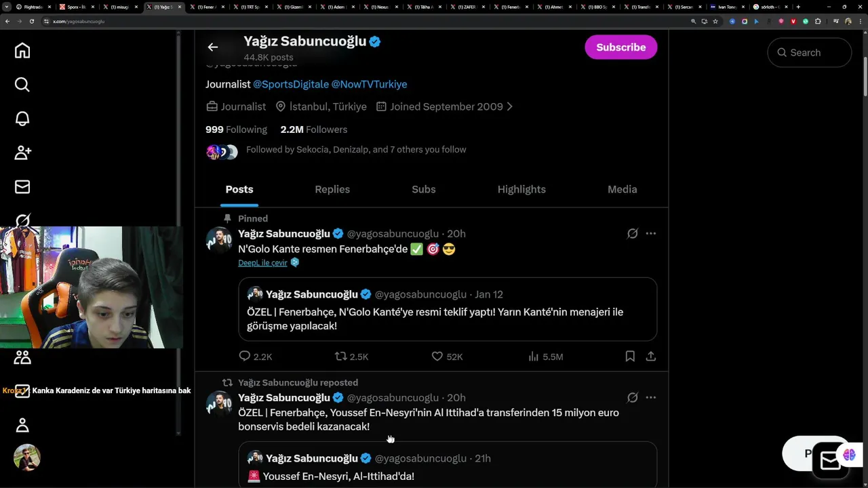Image resolution: width=868 pixels, height=488 pixels.
Task: Open the 2.2M Followers list
Action: (x=313, y=129)
